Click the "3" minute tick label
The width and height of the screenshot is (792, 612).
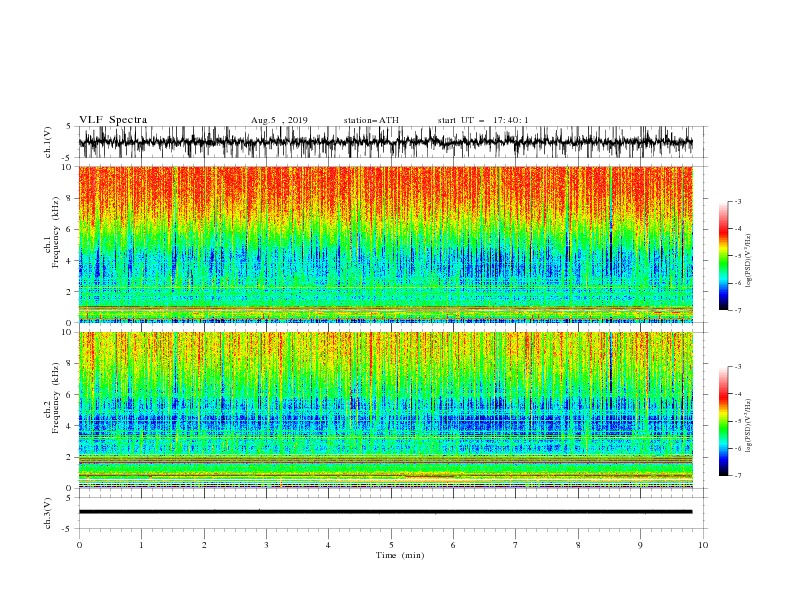(266, 545)
